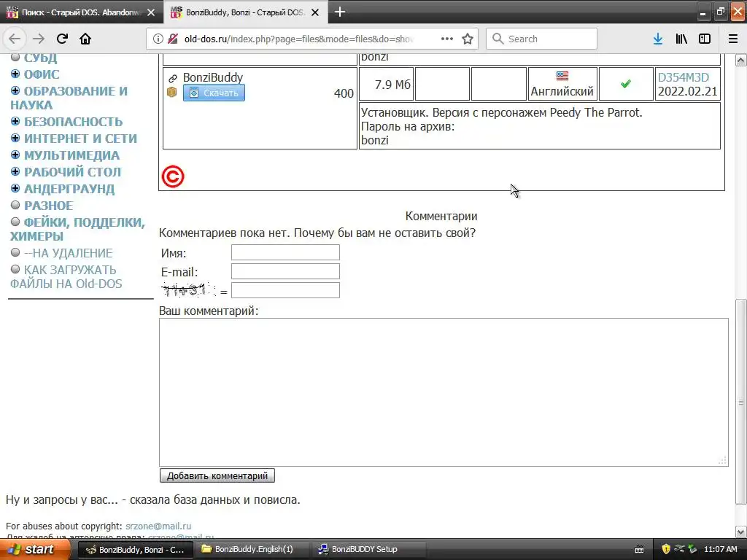Expand the БЕЗОПАСНОСТЬ category
The height and width of the screenshot is (560, 747).
pos(15,121)
